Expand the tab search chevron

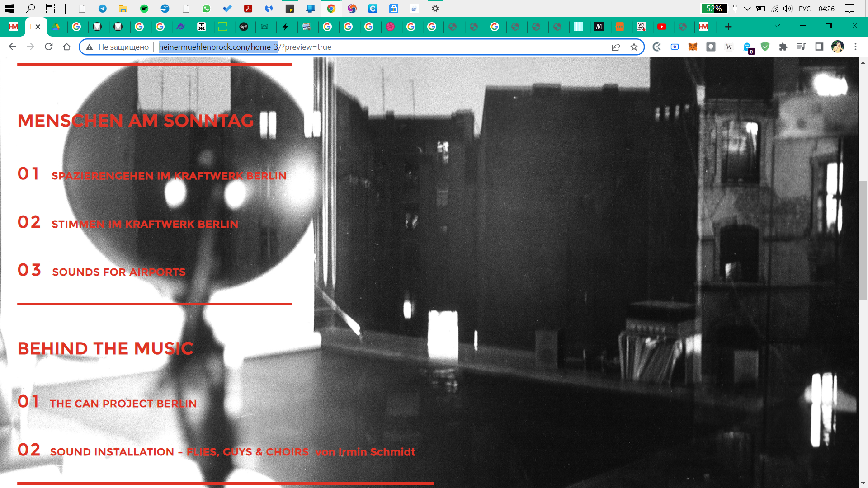pyautogui.click(x=777, y=26)
